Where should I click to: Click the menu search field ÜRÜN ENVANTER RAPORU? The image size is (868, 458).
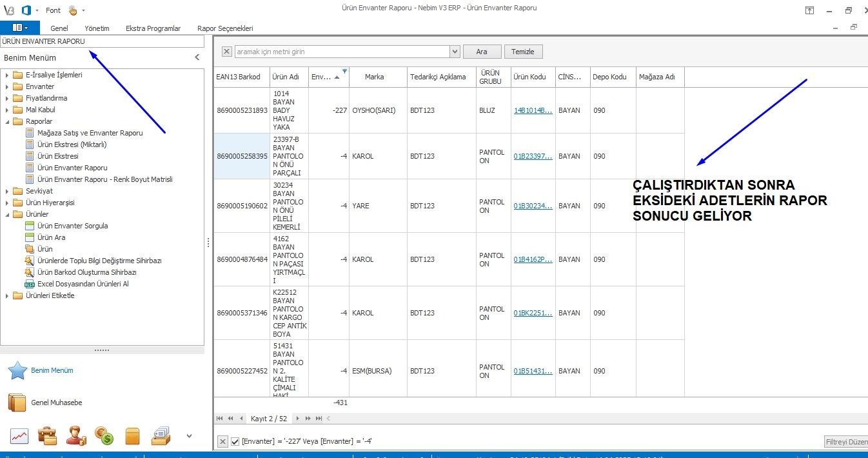(x=102, y=41)
